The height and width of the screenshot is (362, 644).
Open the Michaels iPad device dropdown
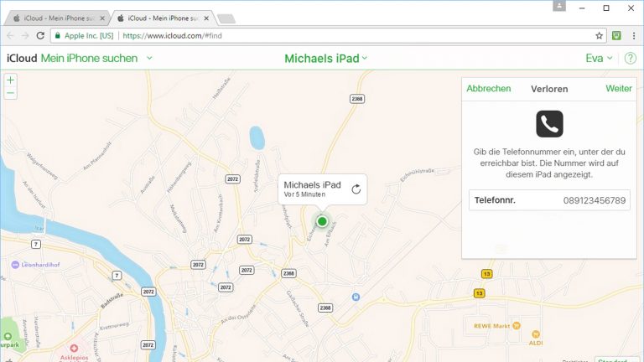click(326, 58)
